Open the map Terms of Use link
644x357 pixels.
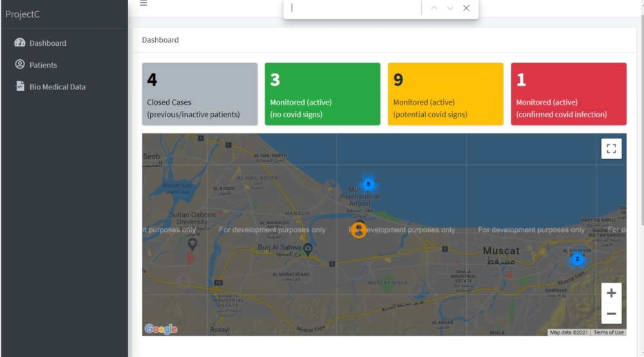609,333
